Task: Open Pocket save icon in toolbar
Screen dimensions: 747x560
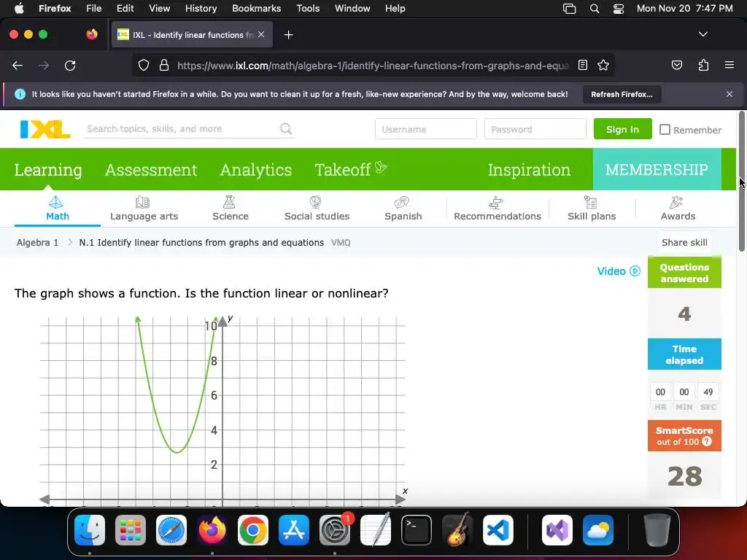Action: pyautogui.click(x=677, y=65)
